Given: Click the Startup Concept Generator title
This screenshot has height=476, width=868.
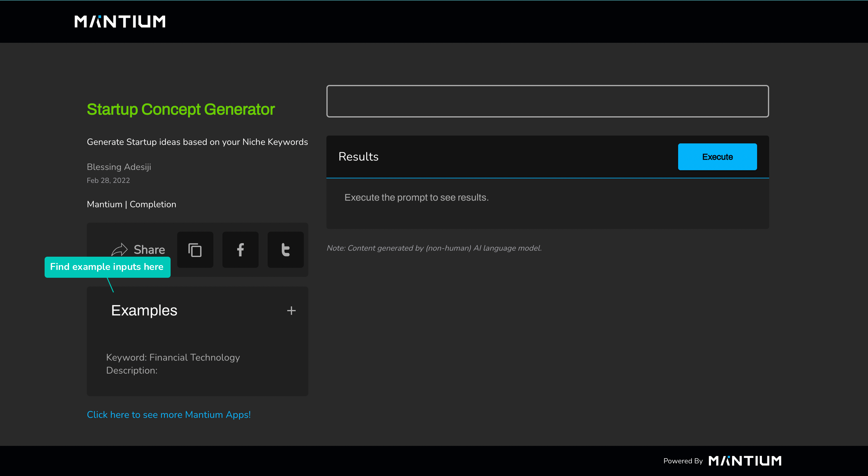Looking at the screenshot, I should (x=181, y=109).
